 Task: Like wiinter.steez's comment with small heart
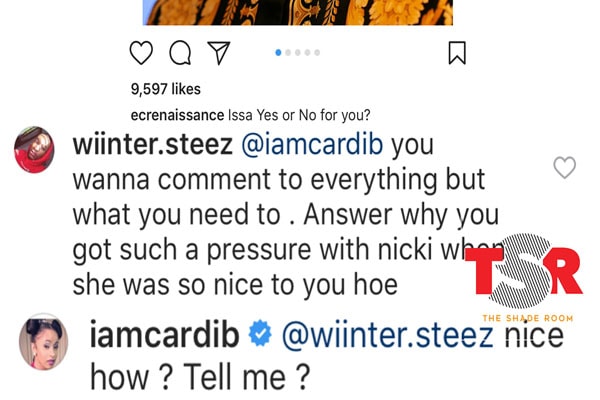click(x=564, y=168)
